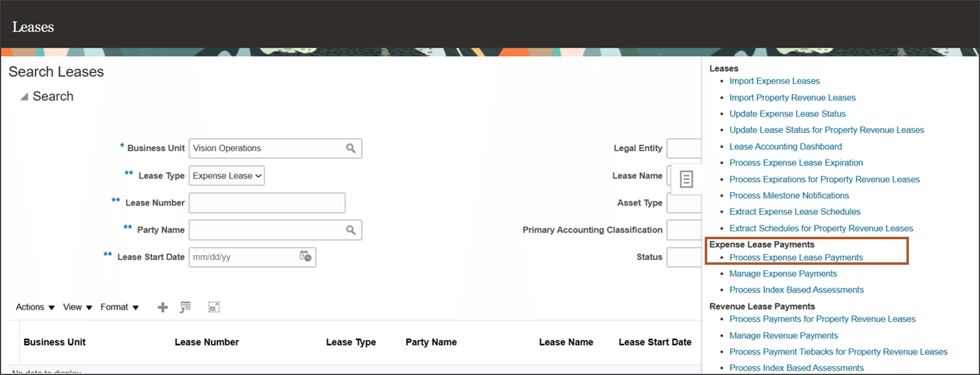Click the Party Name lookup magnifier icon
The height and width of the screenshot is (375, 980).
[x=351, y=230]
